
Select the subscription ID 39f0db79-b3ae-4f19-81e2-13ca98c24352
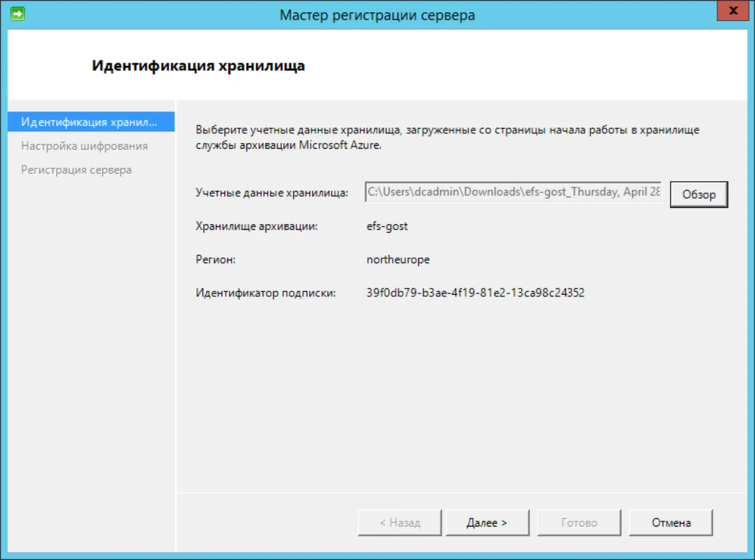476,293
